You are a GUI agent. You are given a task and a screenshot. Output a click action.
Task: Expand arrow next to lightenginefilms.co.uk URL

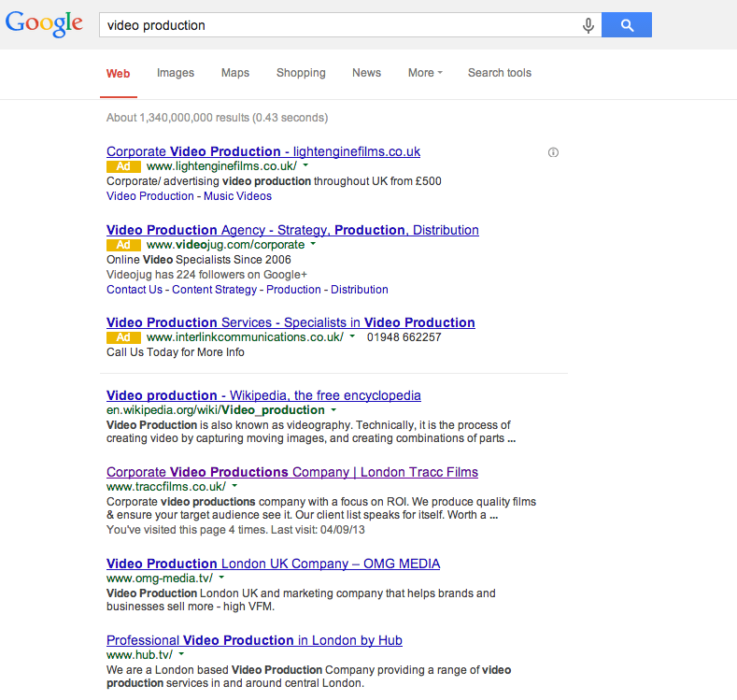click(305, 165)
